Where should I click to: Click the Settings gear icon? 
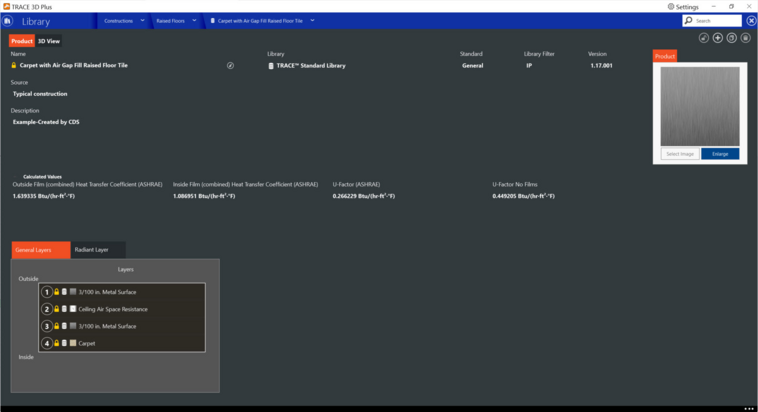pyautogui.click(x=671, y=7)
